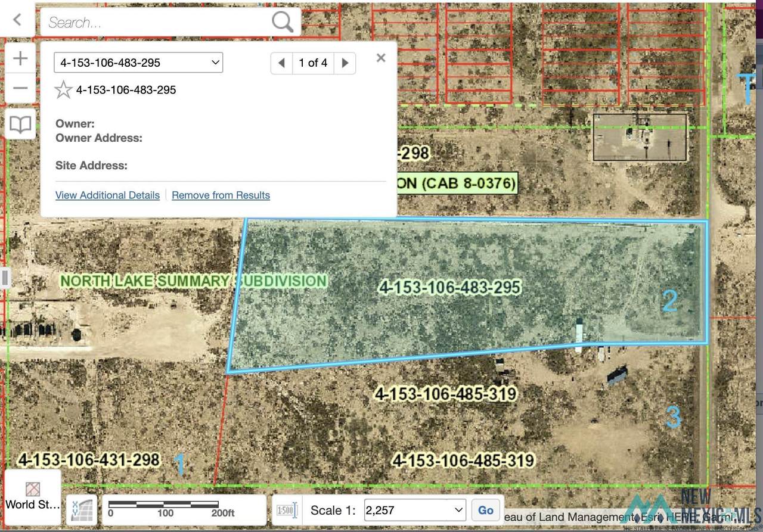Expand the Scale value dropdown
Viewport: 763px width, 532px height.
[458, 510]
